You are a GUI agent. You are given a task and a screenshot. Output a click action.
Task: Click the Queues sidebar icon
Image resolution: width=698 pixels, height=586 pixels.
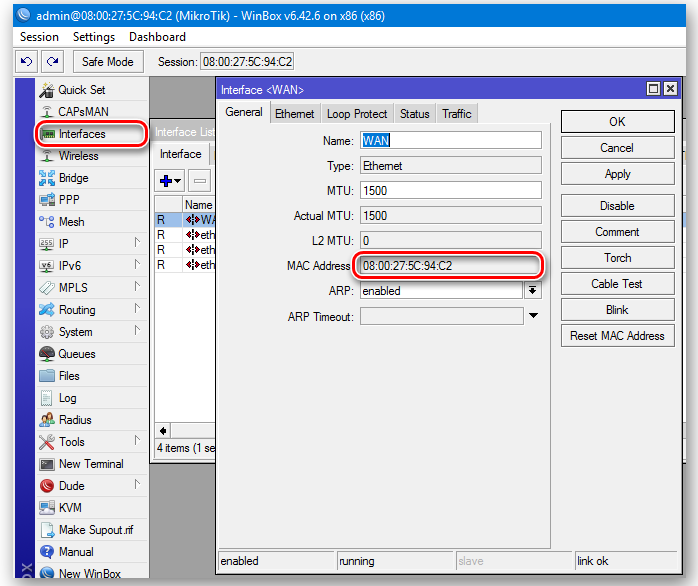click(47, 354)
